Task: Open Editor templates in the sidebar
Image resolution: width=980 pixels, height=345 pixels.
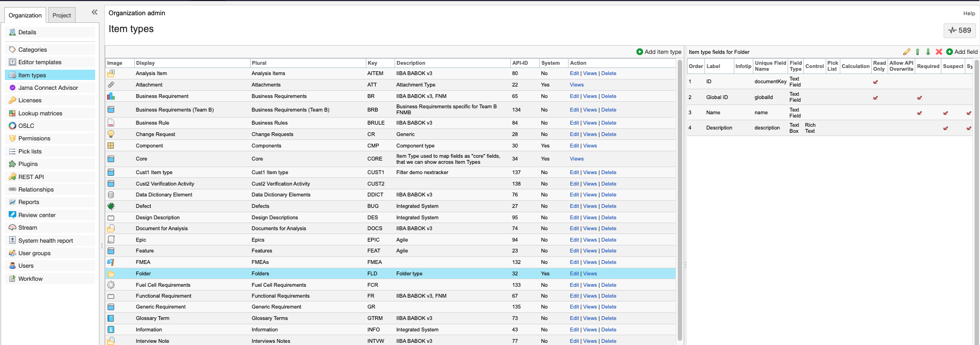Action: pyautogui.click(x=50, y=62)
